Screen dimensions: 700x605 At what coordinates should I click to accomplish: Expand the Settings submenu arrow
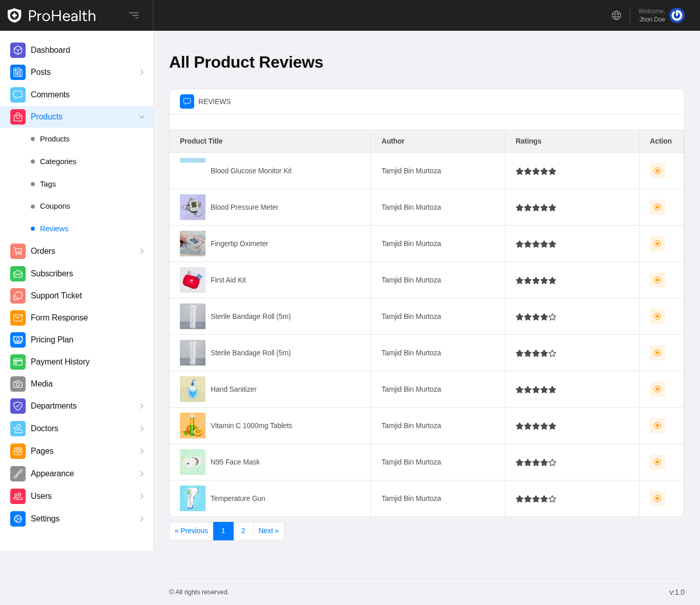tap(142, 519)
